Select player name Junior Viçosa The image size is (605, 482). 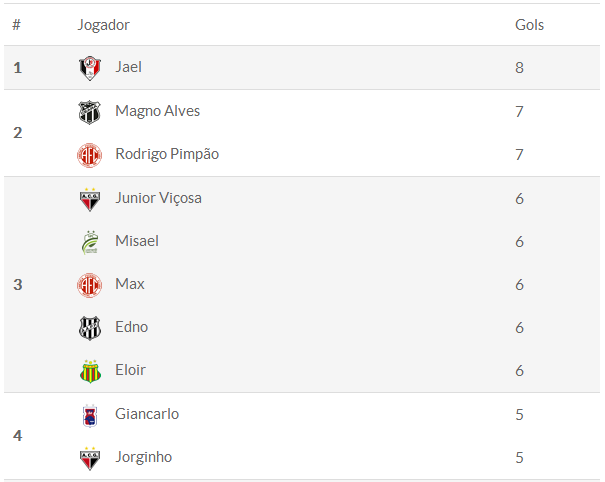point(158,198)
